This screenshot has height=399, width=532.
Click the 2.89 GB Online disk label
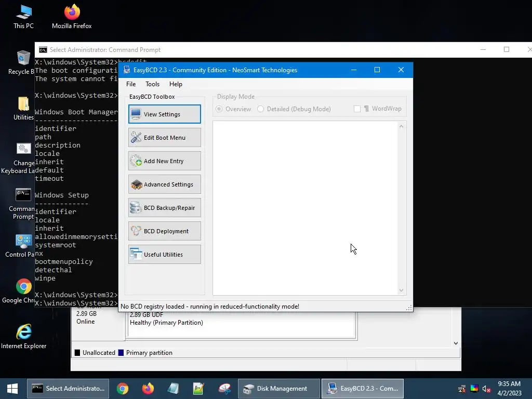(87, 317)
